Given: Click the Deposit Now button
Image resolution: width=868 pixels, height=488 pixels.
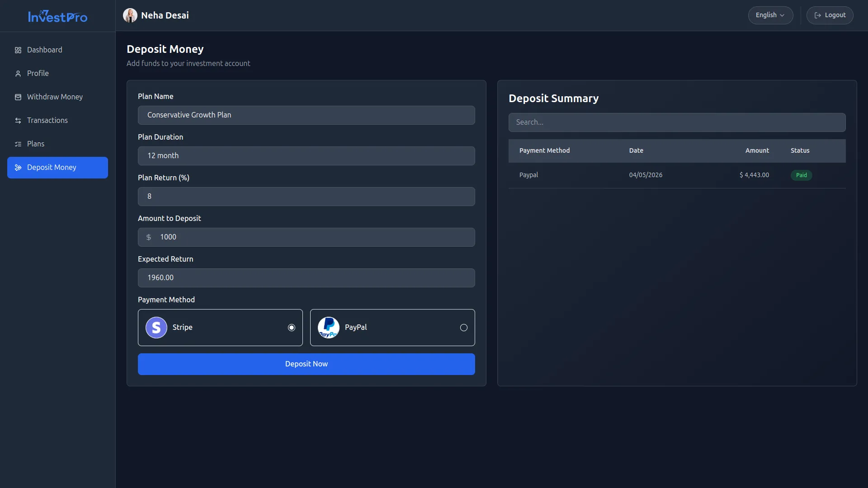Looking at the screenshot, I should pos(307,364).
